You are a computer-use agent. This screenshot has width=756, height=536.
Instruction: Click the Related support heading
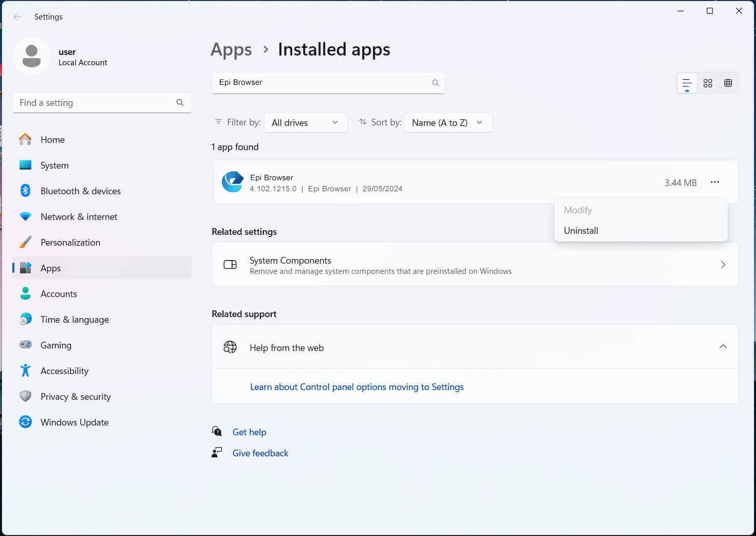coord(244,314)
